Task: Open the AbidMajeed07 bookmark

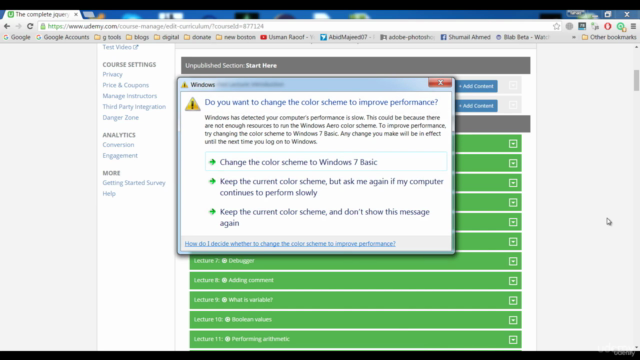Action: coord(346,37)
